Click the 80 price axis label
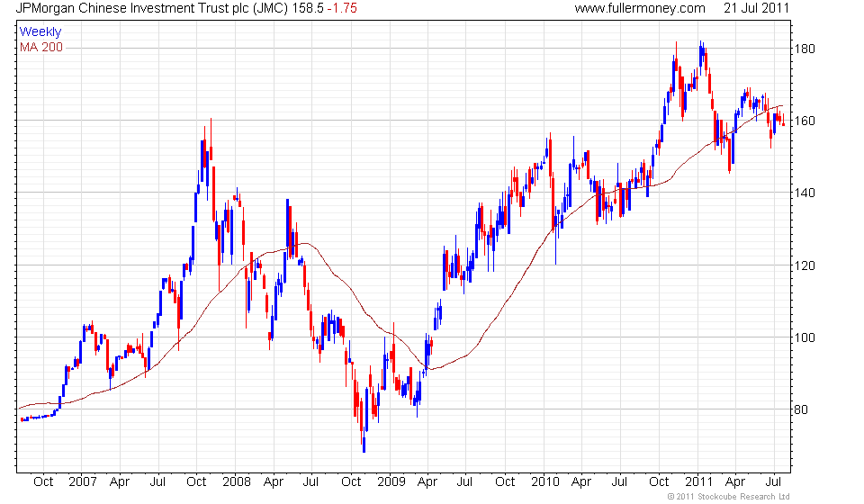Image resolution: width=864 pixels, height=504 pixels. point(801,409)
